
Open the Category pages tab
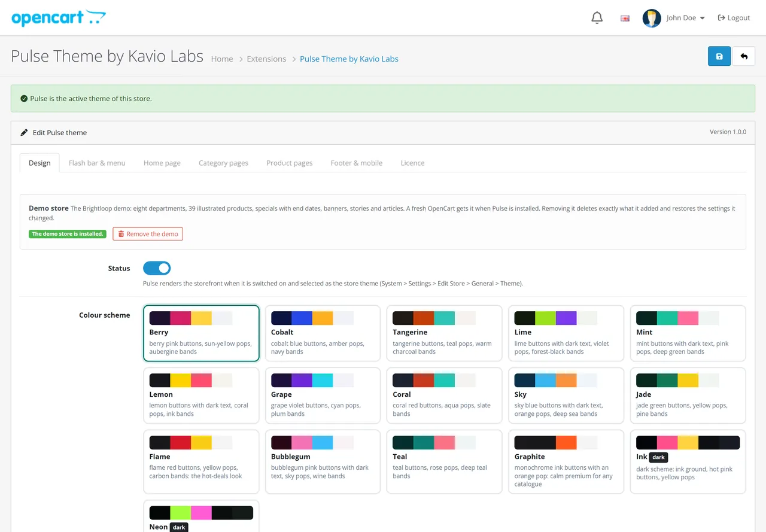coord(223,163)
